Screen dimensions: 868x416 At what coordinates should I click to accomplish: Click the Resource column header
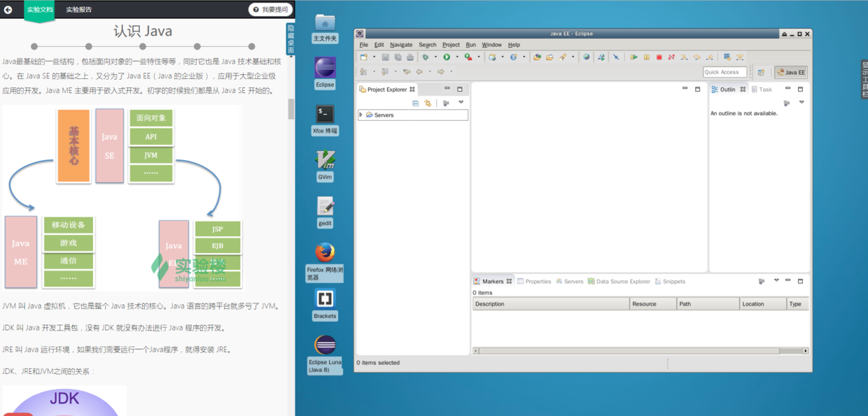(653, 304)
